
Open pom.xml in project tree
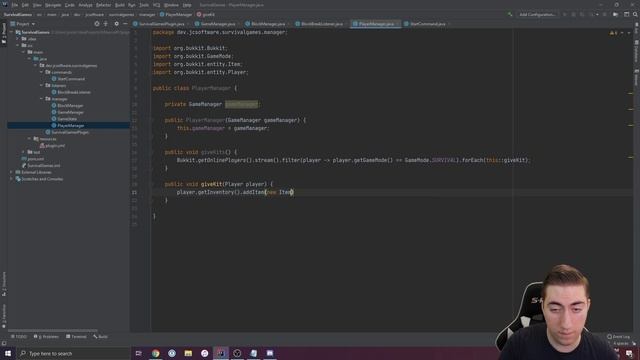(x=33, y=159)
